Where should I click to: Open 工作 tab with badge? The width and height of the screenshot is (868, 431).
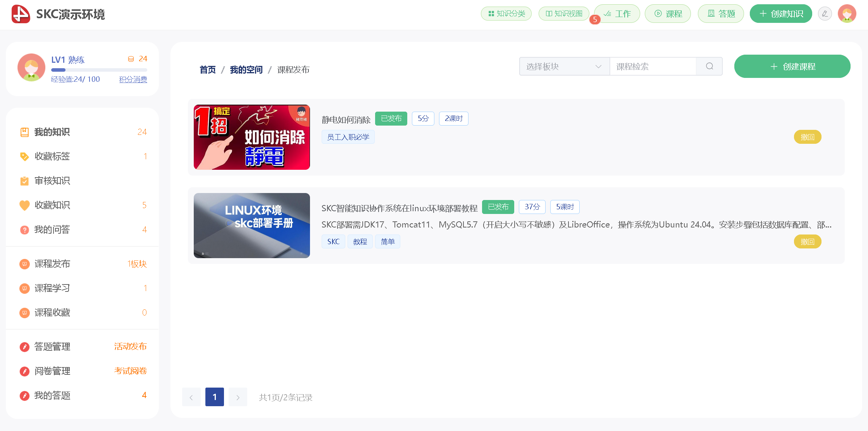(x=617, y=14)
